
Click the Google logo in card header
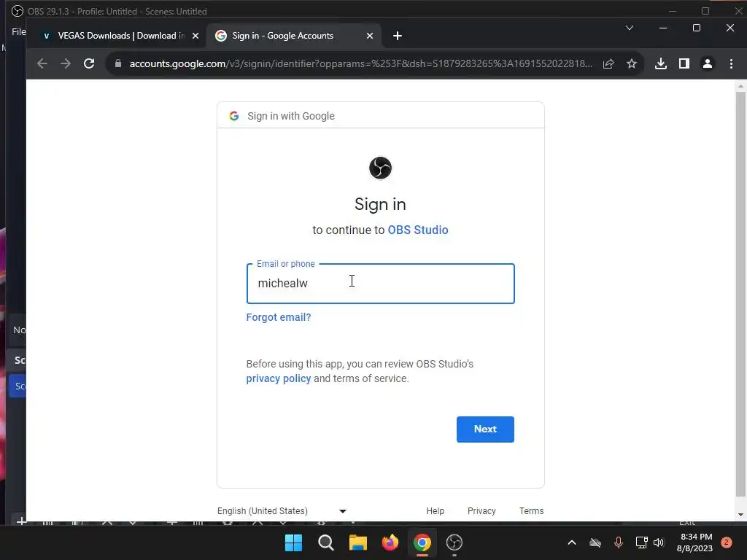tap(234, 116)
